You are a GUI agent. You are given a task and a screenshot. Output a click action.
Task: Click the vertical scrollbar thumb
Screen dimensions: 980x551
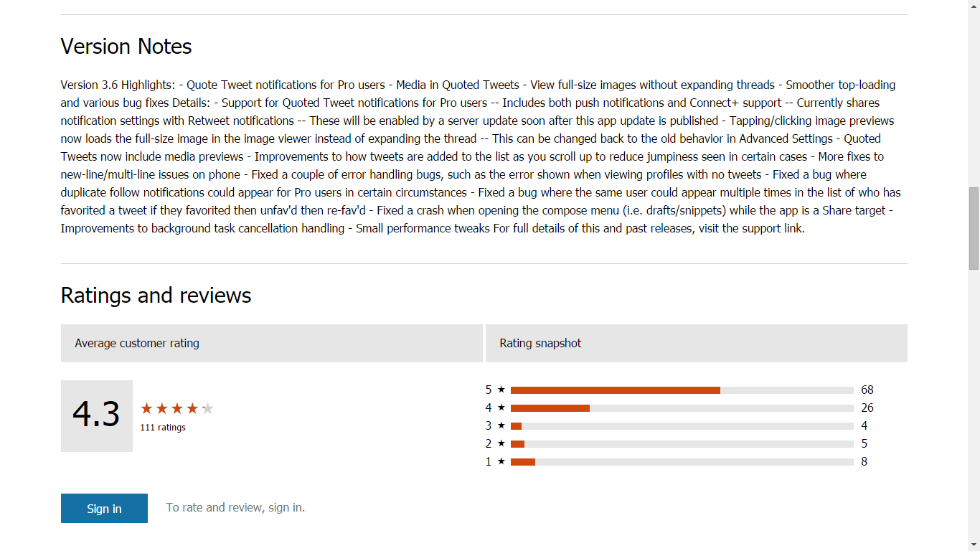click(974, 228)
